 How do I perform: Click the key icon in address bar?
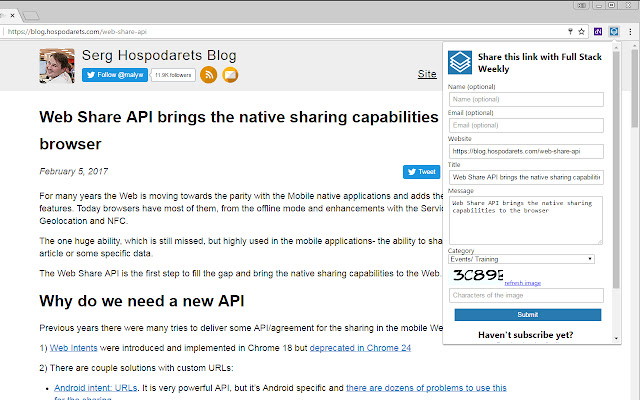(x=568, y=32)
